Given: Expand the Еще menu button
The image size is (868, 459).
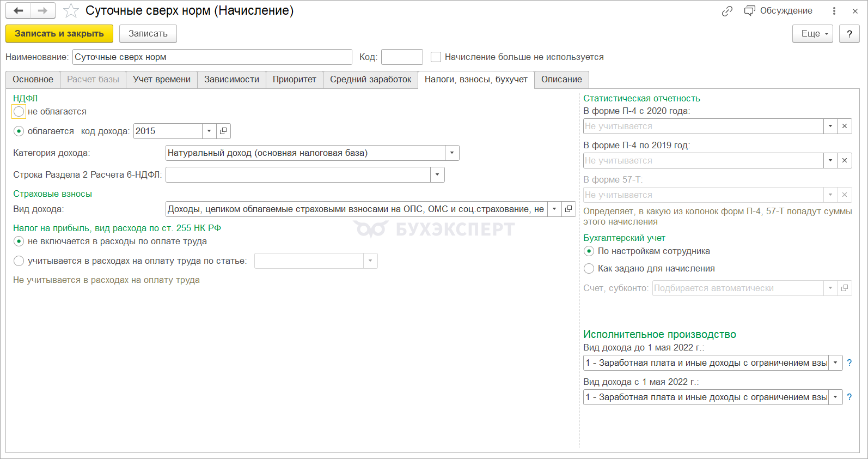Looking at the screenshot, I should tap(812, 34).
